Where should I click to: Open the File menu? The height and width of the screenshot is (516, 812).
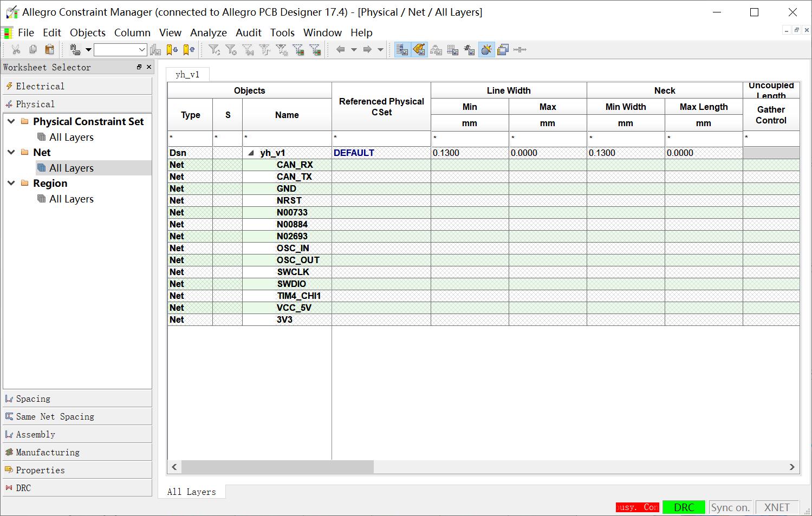click(26, 32)
